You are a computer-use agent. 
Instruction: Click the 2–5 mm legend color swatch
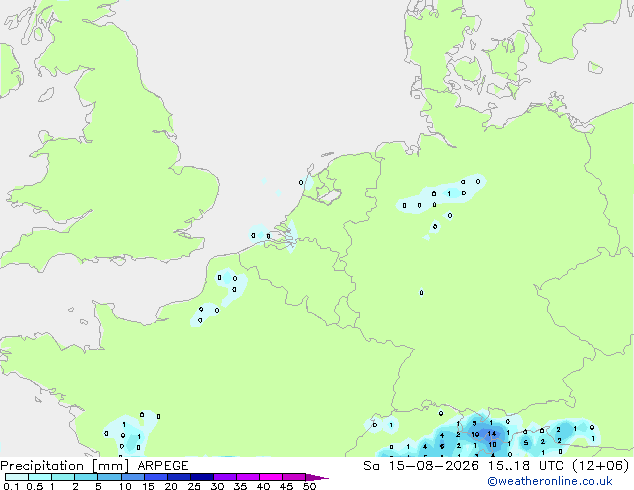point(87,477)
